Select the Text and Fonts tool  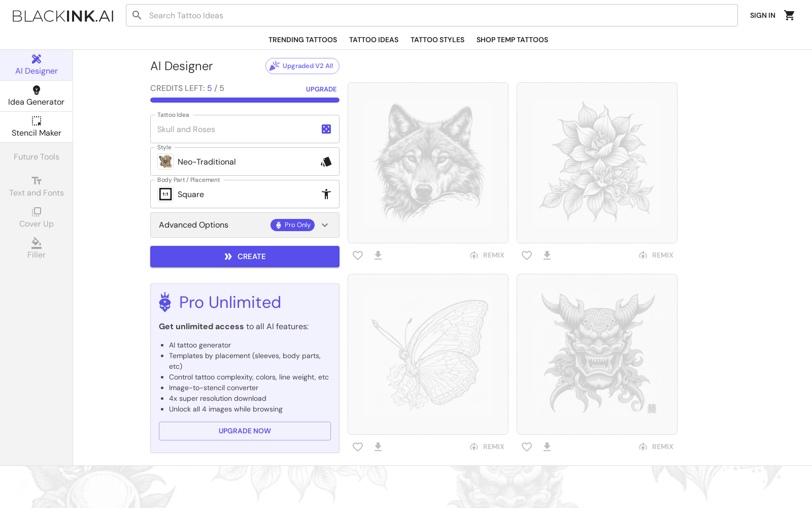(37, 187)
